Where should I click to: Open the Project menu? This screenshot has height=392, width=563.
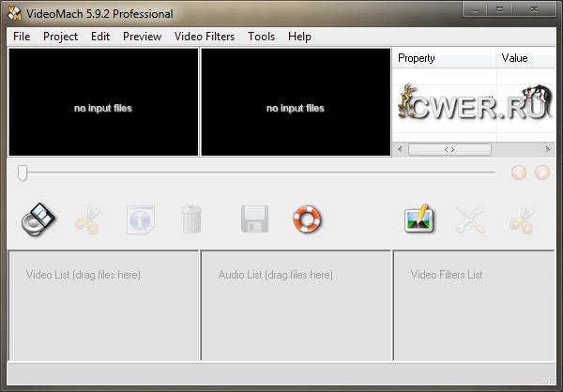(60, 37)
